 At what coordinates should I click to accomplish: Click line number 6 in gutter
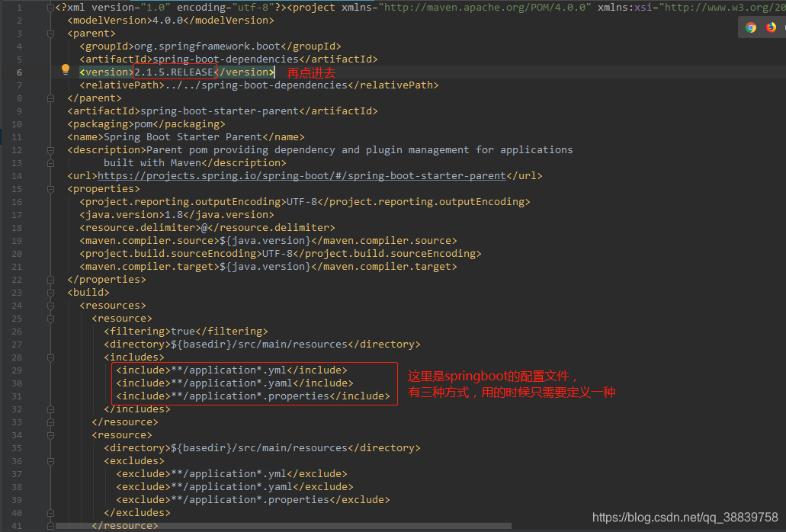[x=19, y=72]
